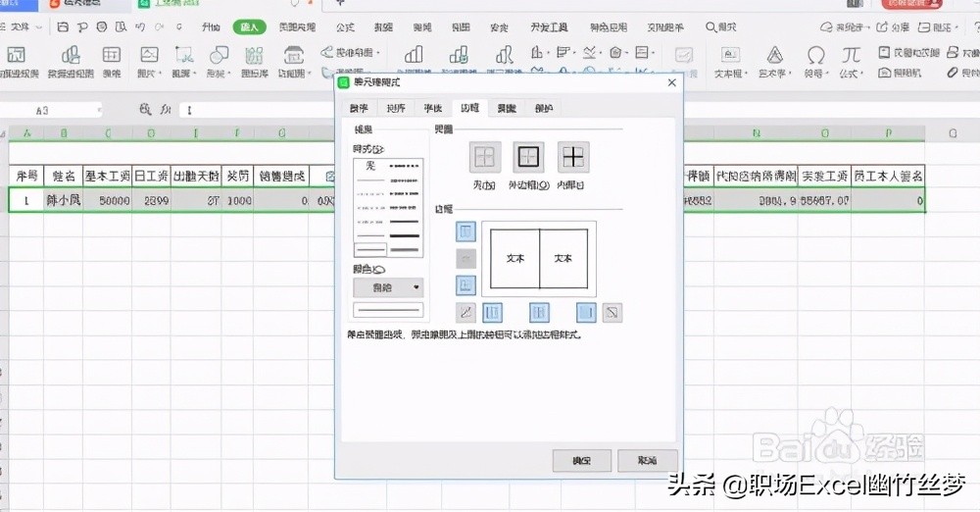
Task: Select the 'None' border preset icon
Action: pos(484,157)
